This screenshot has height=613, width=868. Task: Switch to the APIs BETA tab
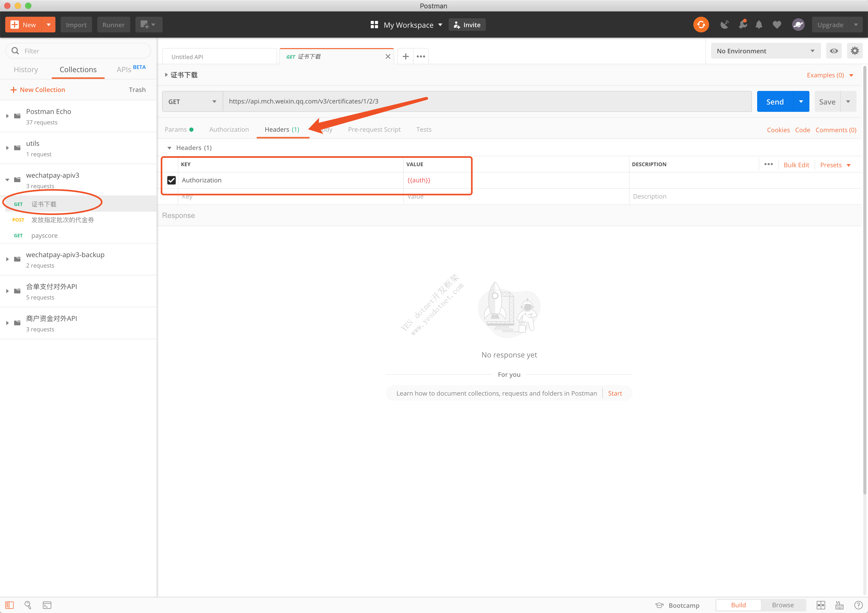pos(131,69)
